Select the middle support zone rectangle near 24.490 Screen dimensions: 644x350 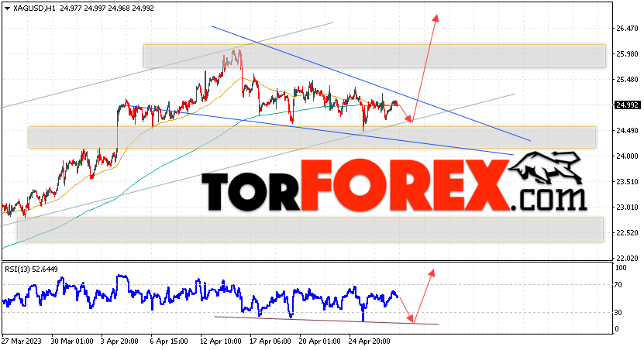pyautogui.click(x=312, y=137)
